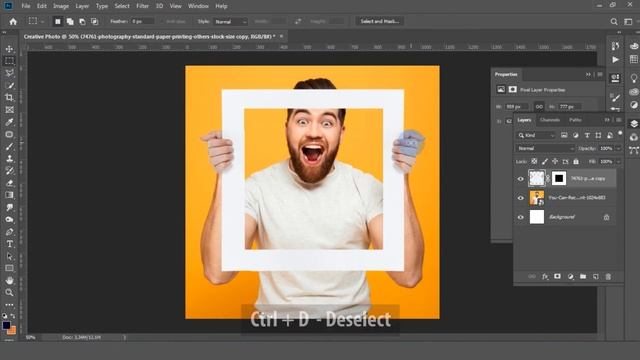Open the layer blend mode dropdown

(545, 149)
